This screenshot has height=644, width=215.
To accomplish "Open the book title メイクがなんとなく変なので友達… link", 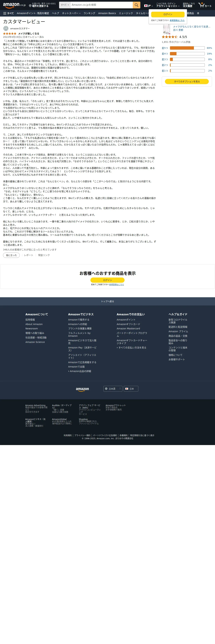I will point(191,27).
